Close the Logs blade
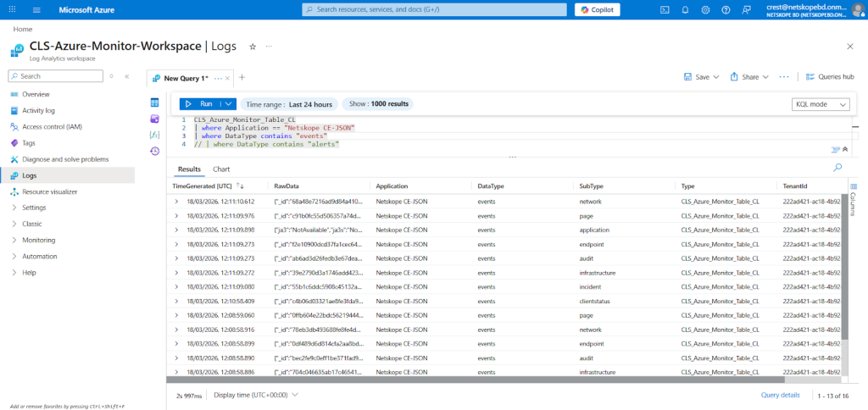 pyautogui.click(x=850, y=47)
